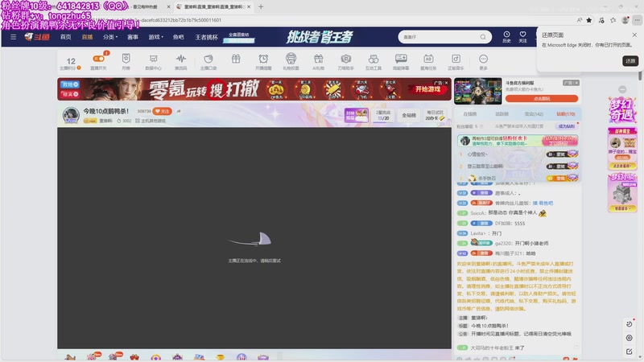
Task: Toggle the 直播开关 switch
Action: click(x=98, y=59)
